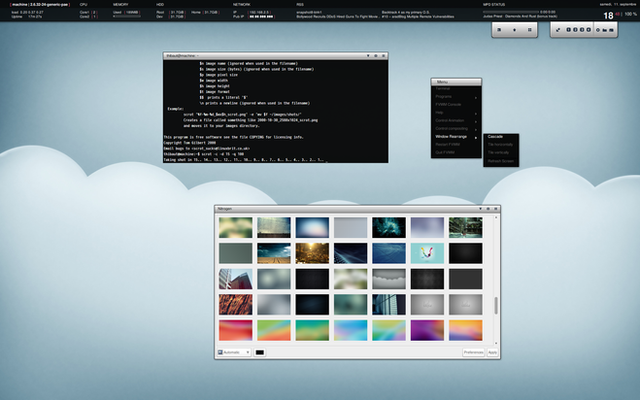Open Nitrogen Preferences
This screenshot has width=640, height=400.
(474, 352)
